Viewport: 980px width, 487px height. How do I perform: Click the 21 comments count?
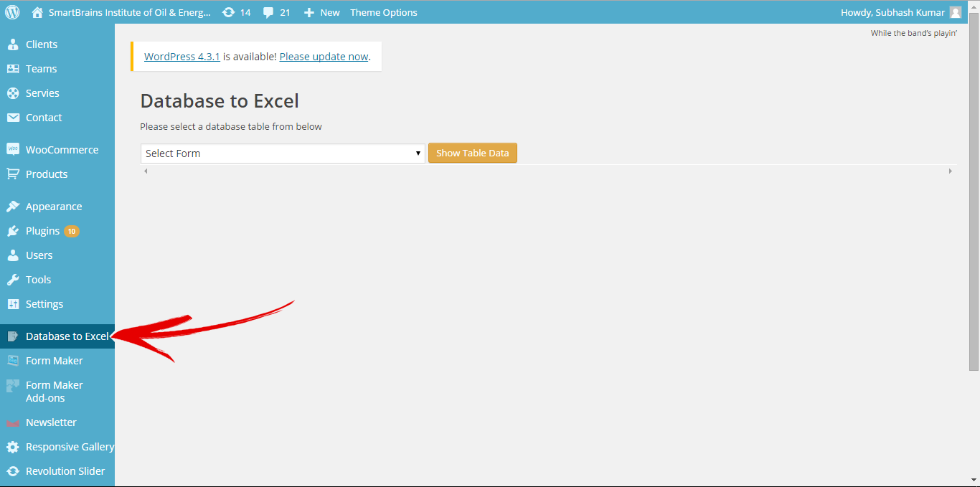pyautogui.click(x=285, y=12)
